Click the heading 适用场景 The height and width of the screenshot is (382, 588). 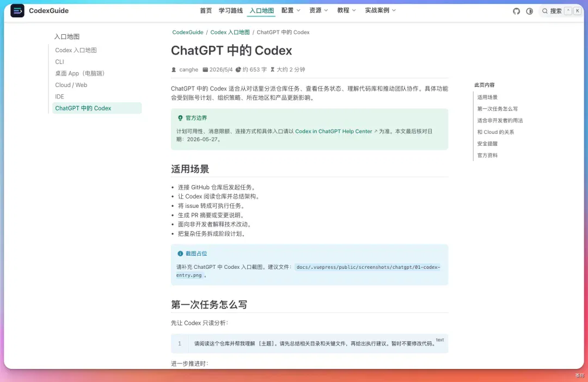190,169
